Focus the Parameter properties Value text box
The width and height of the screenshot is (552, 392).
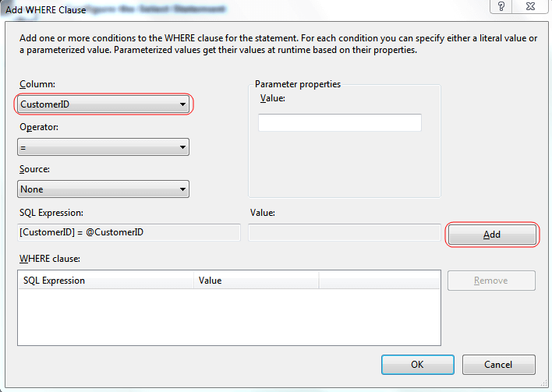tap(339, 123)
